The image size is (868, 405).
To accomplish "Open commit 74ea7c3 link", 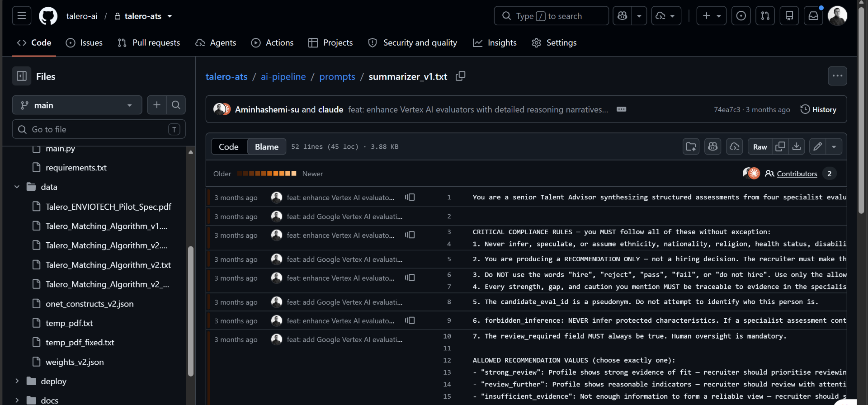I will point(727,109).
